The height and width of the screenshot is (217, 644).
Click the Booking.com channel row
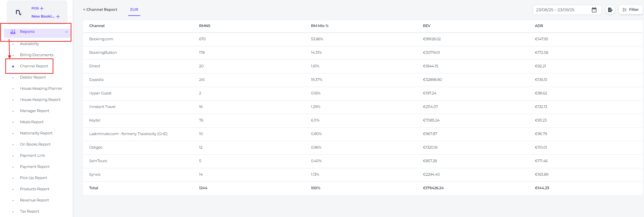point(101,39)
